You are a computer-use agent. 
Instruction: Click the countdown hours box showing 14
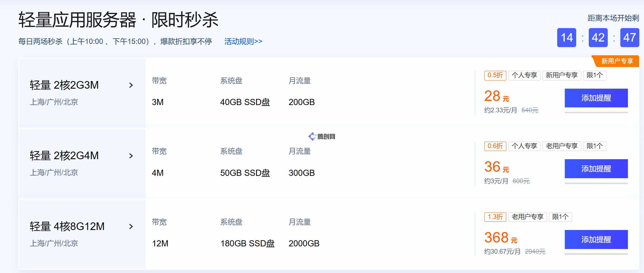pos(567,37)
